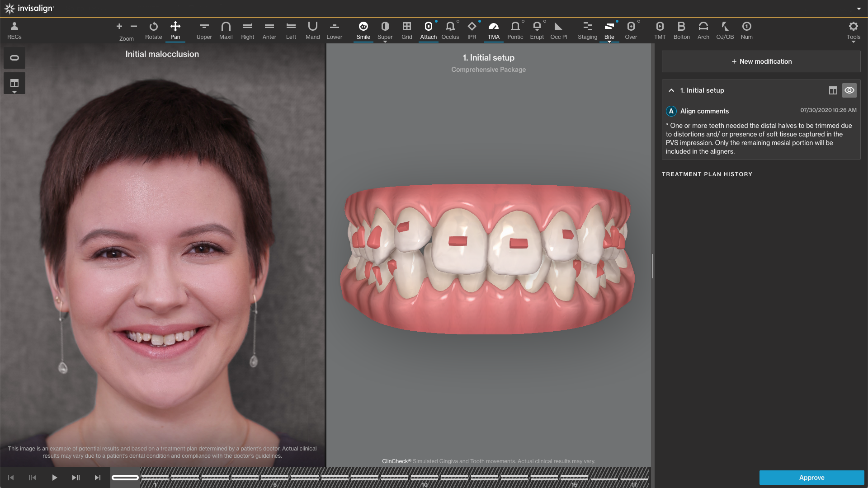Viewport: 868px width, 488px height.
Task: Switch to the Smile view tab
Action: [363, 30]
